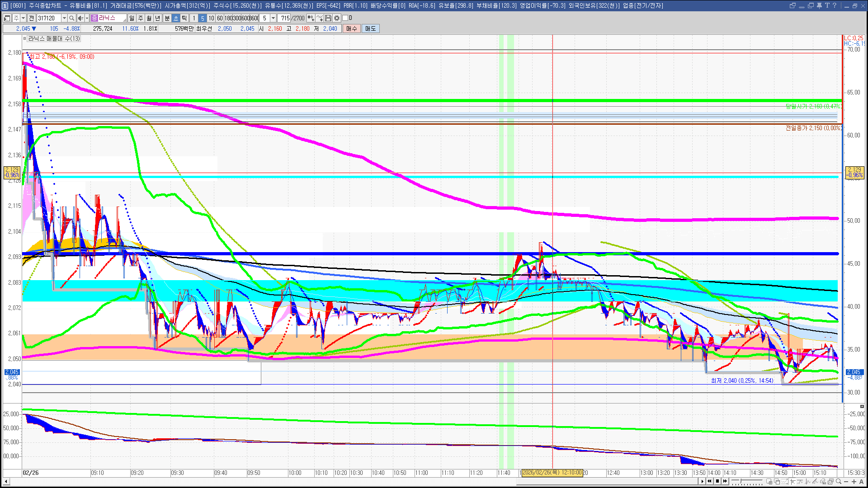868x488 pixels.
Task: Open chart settings gear icon
Action: [x=337, y=18]
